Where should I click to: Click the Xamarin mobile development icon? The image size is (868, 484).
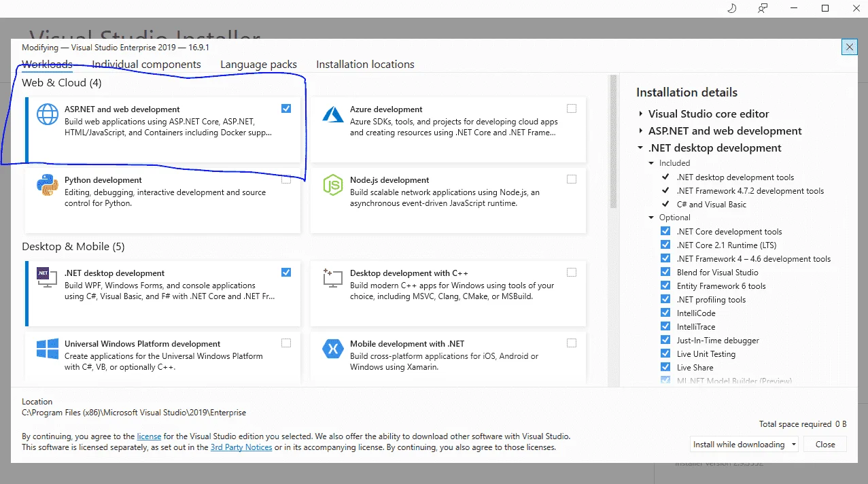[333, 349]
